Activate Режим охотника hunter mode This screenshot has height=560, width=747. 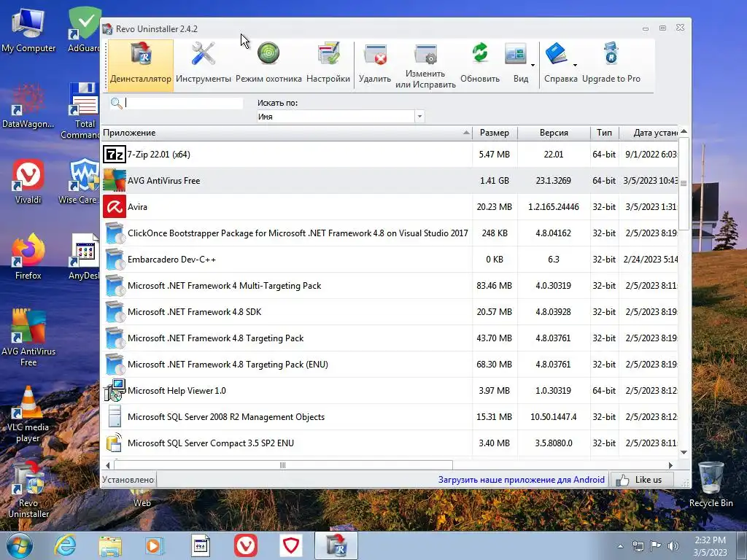[268, 64]
